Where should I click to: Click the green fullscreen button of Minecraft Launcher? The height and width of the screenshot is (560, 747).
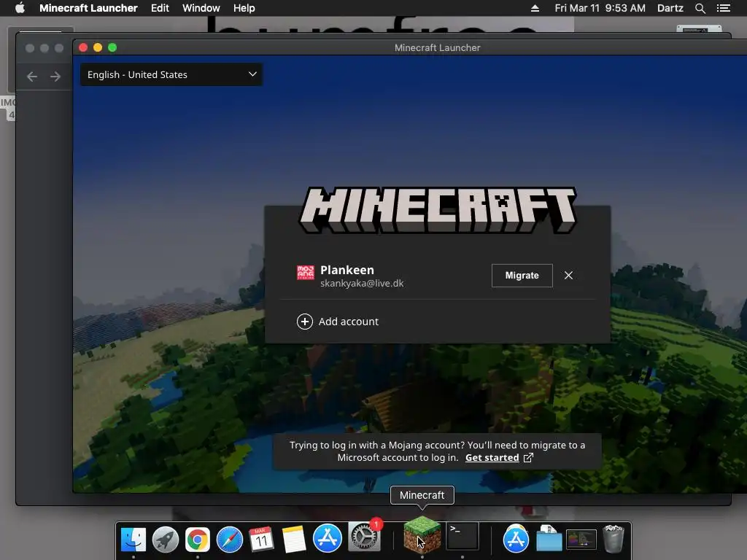click(x=112, y=47)
